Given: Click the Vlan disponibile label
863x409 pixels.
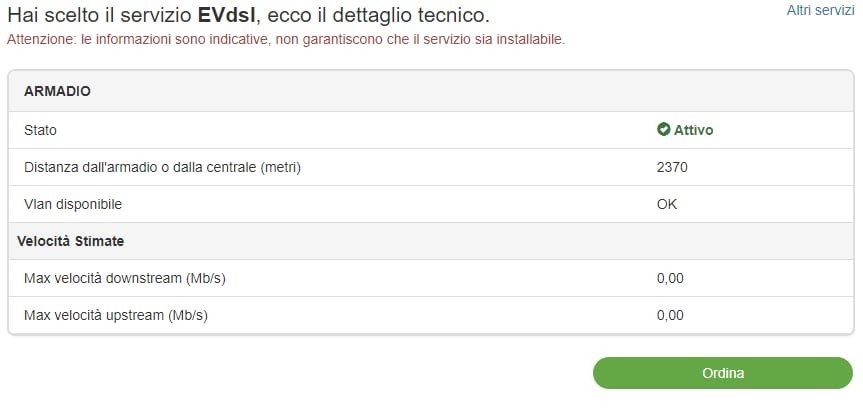Looking at the screenshot, I should point(73,204).
